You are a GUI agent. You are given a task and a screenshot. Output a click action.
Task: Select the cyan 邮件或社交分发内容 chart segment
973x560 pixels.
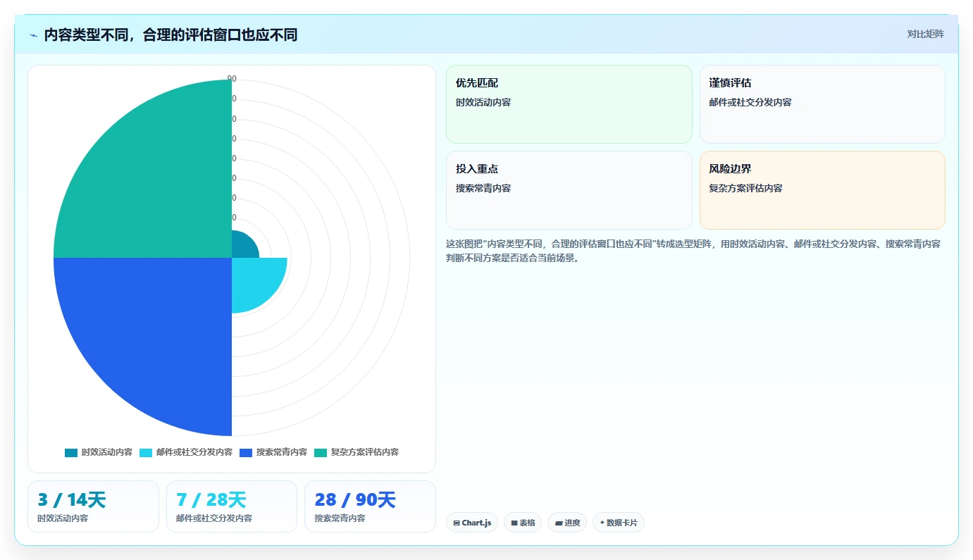[x=254, y=280]
